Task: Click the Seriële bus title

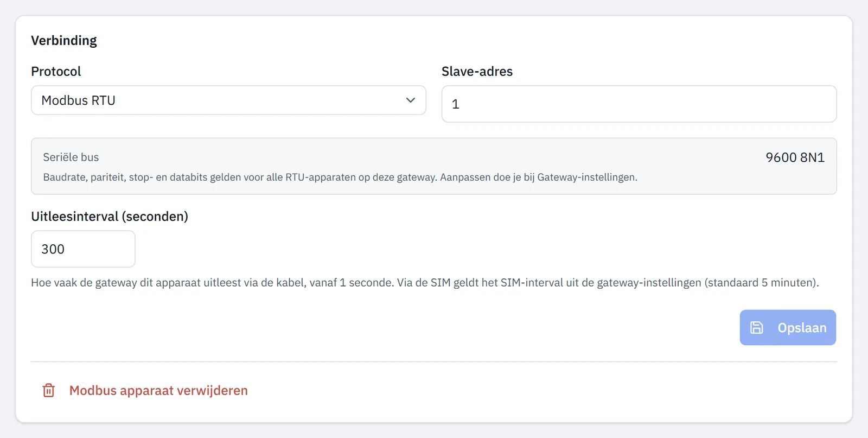Action: 71,157
